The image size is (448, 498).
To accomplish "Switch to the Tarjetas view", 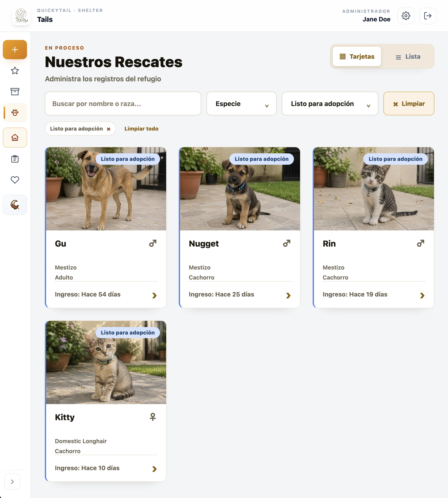I will tap(357, 56).
